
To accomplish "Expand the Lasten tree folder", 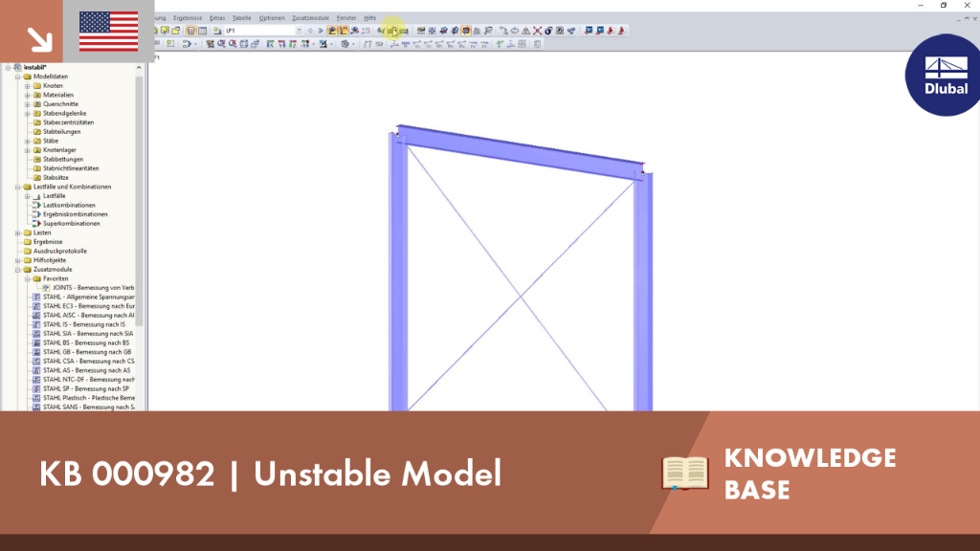I will click(18, 233).
